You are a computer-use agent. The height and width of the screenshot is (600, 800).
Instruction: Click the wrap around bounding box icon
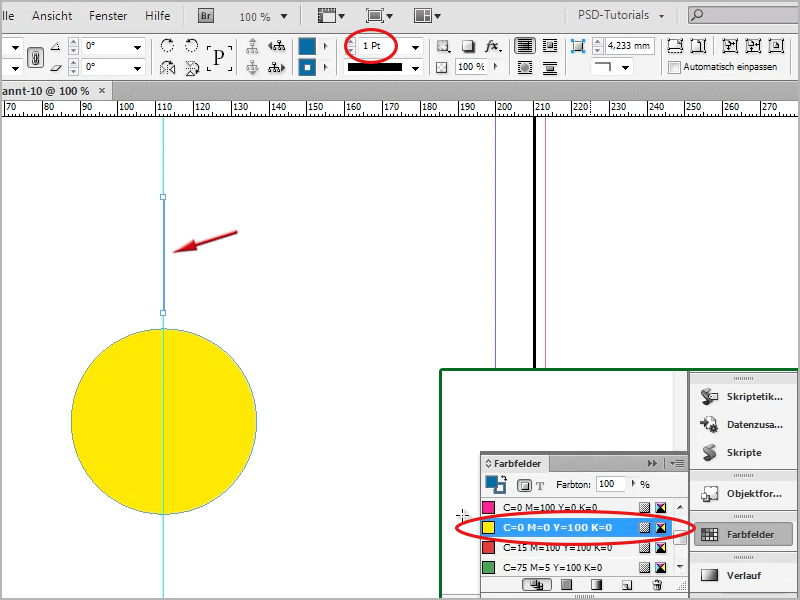point(549,46)
